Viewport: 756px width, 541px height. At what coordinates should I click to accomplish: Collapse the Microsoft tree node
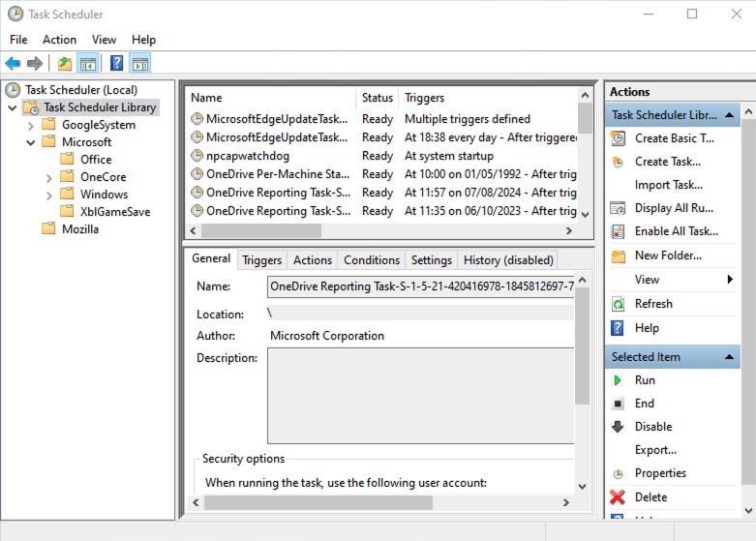pyautogui.click(x=31, y=142)
